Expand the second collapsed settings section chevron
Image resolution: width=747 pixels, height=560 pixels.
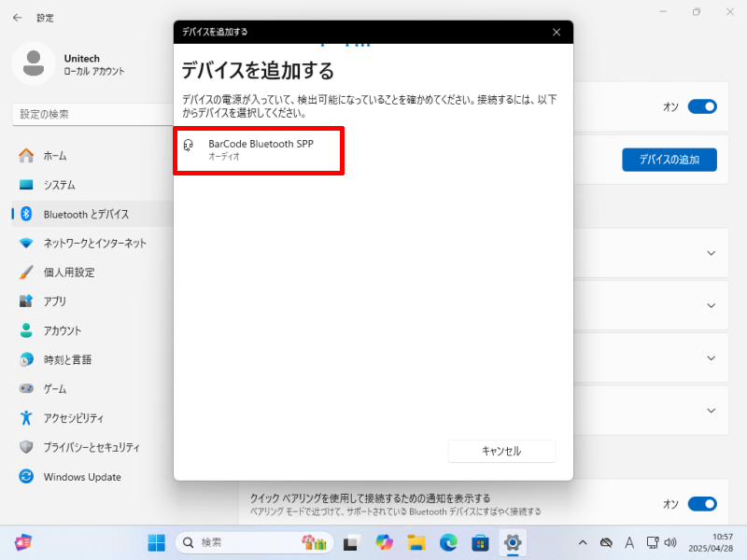(711, 306)
